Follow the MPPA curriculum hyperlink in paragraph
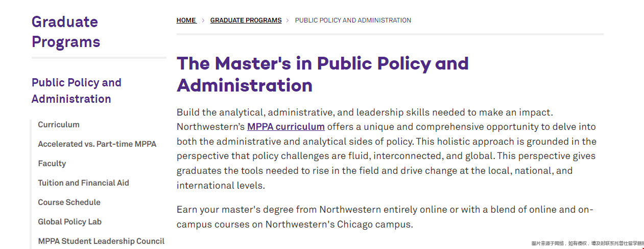 tap(286, 127)
